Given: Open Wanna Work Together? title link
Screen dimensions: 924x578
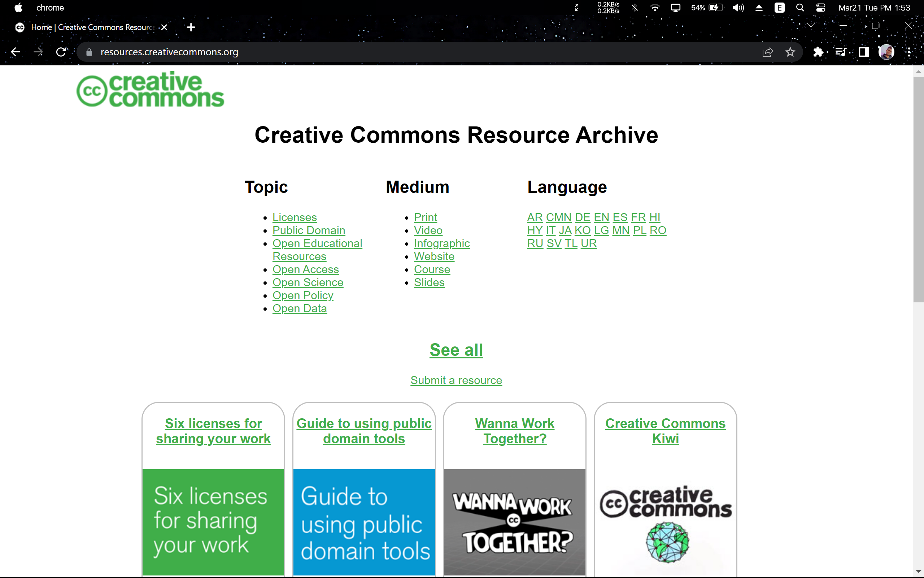Looking at the screenshot, I should click(514, 431).
